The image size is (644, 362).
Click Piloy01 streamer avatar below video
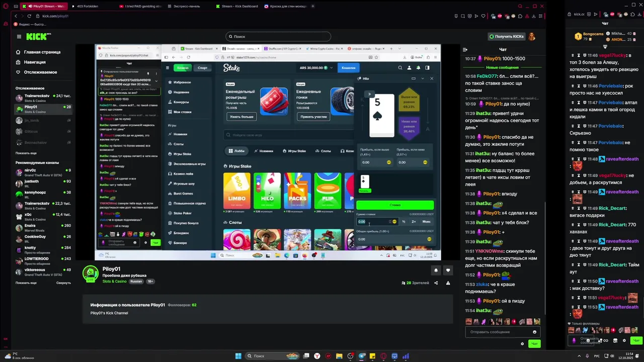click(x=91, y=274)
